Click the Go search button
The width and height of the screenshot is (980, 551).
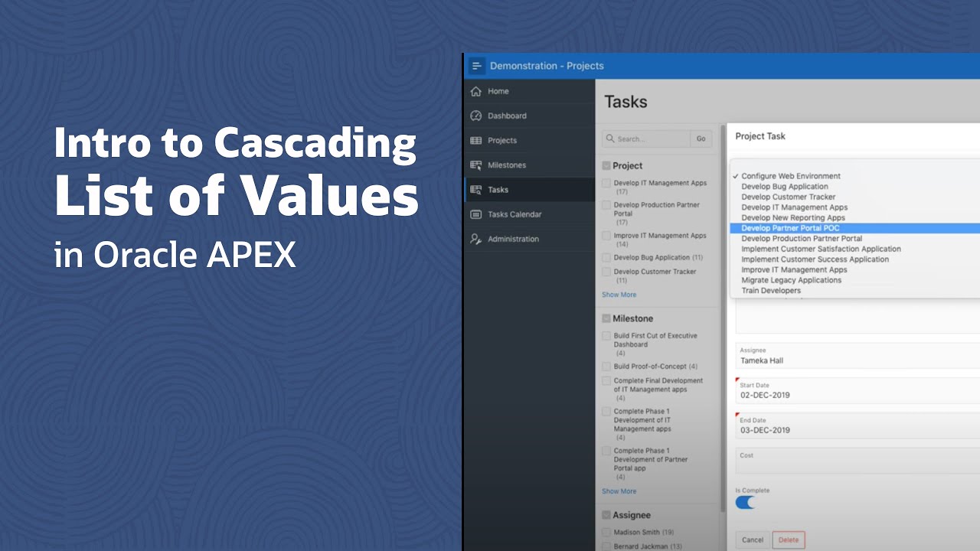point(701,139)
